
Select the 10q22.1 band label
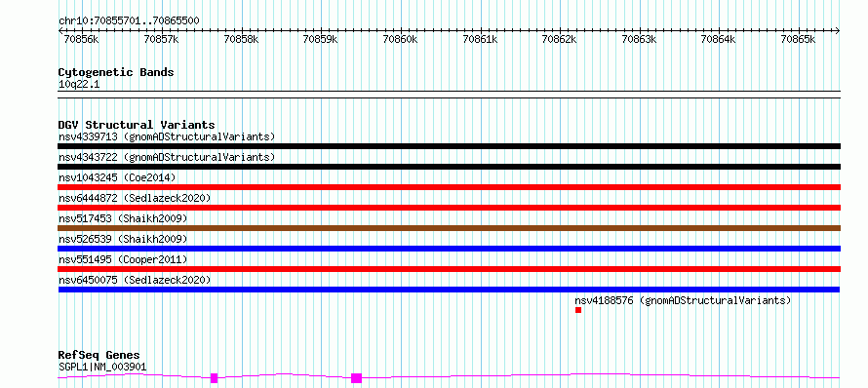coord(79,84)
